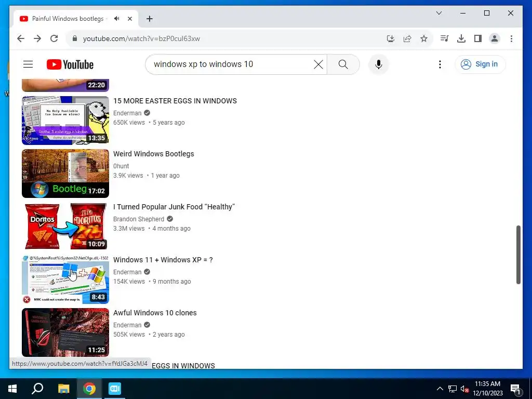Screen dimensions: 532x399
Task: Open the YouTube settings three-dot menu
Action: coord(440,64)
